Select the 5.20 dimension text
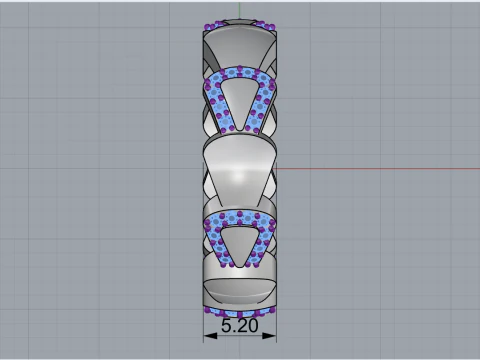This screenshot has width=480, height=360. pos(239,326)
